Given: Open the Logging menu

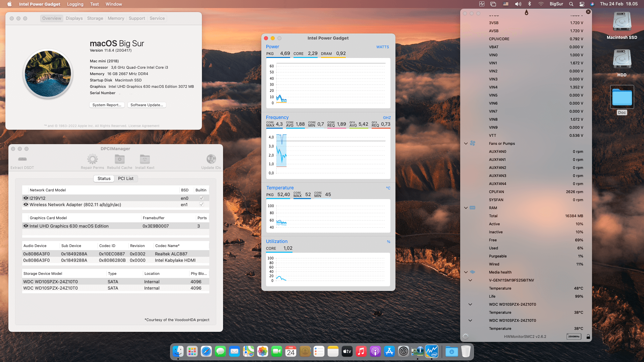Looking at the screenshot, I should (x=75, y=4).
